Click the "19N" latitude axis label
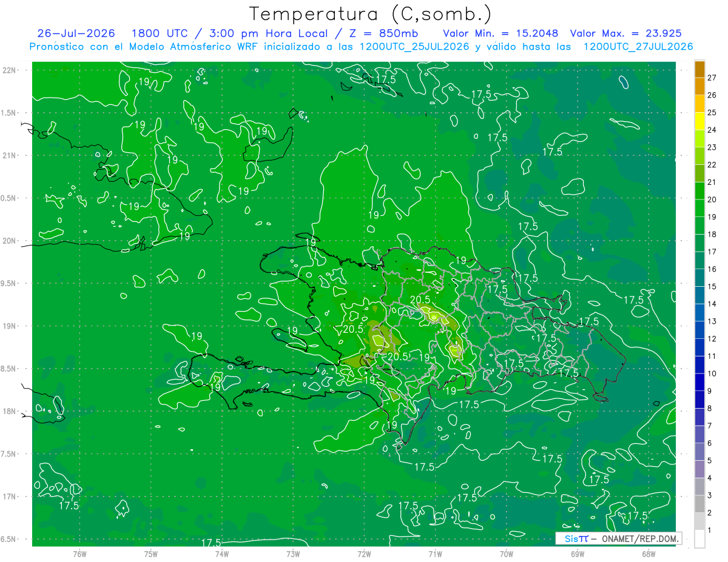The width and height of the screenshot is (728, 562). (9, 326)
